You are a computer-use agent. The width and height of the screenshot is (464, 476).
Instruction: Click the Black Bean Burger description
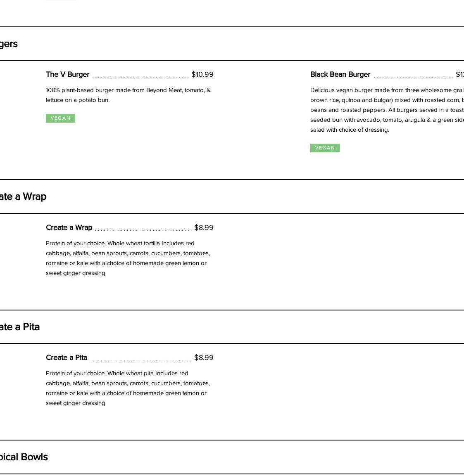coord(387,110)
